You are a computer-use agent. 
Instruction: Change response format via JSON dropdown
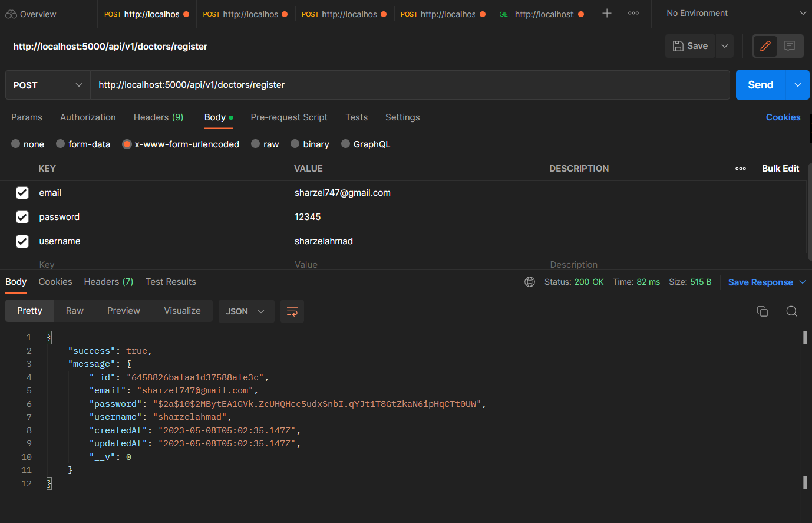(246, 311)
